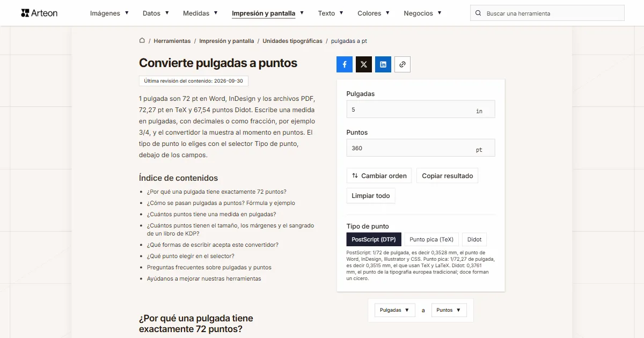Focus the Buscar una herramienta search box
Image resolution: width=644 pixels, height=338 pixels.
tap(547, 13)
